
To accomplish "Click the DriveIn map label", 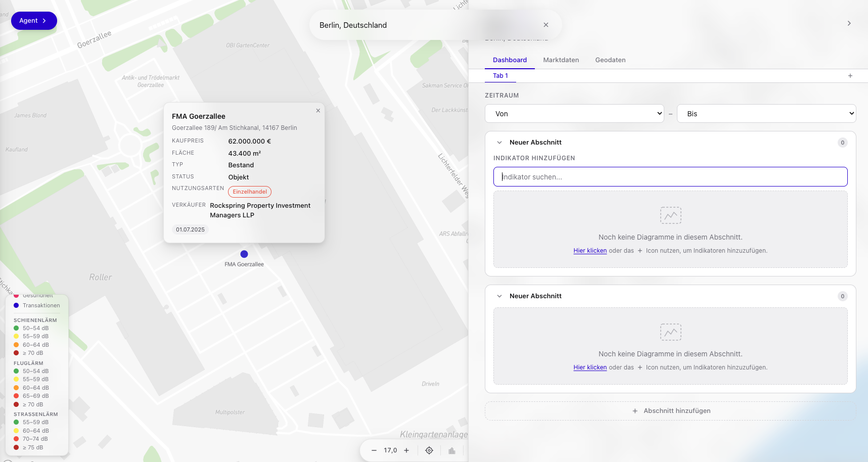I will (x=431, y=384).
